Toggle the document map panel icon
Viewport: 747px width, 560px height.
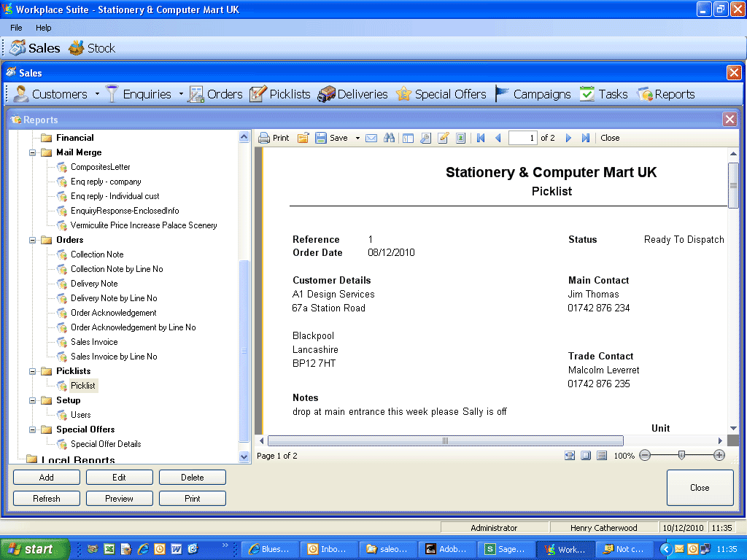[408, 138]
